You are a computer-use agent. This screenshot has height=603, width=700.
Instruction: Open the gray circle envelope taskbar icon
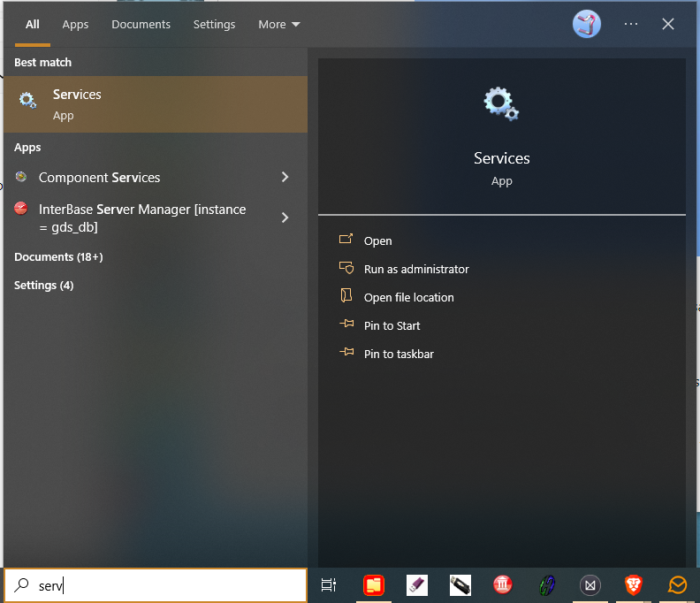590,585
